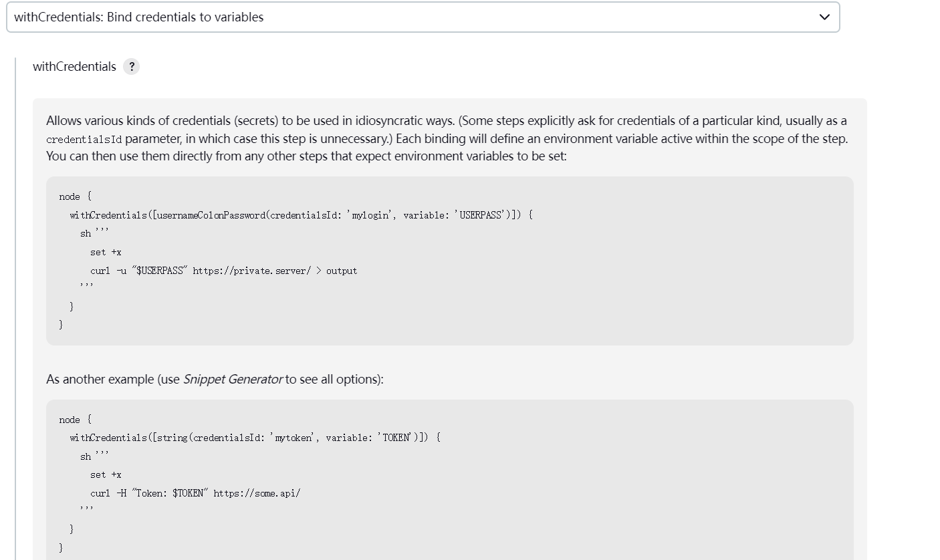Click the string mytoken withCredentials code line

255,438
